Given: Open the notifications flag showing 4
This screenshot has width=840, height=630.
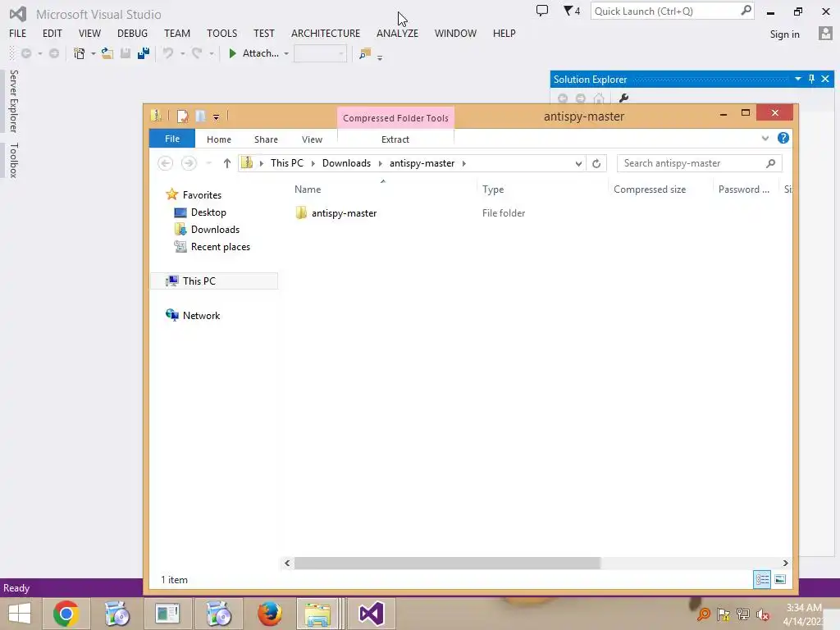Looking at the screenshot, I should (572, 11).
